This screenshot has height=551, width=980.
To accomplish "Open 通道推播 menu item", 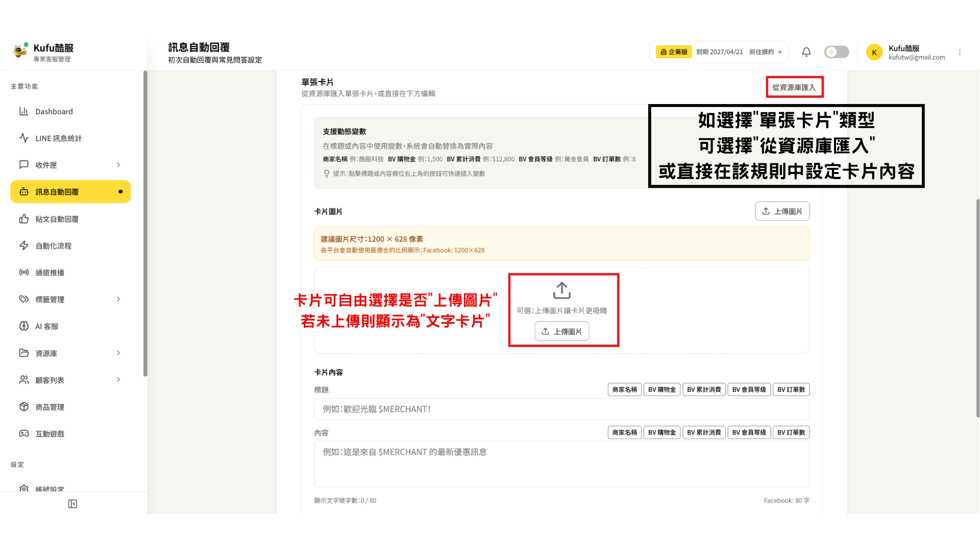I will (x=70, y=272).
